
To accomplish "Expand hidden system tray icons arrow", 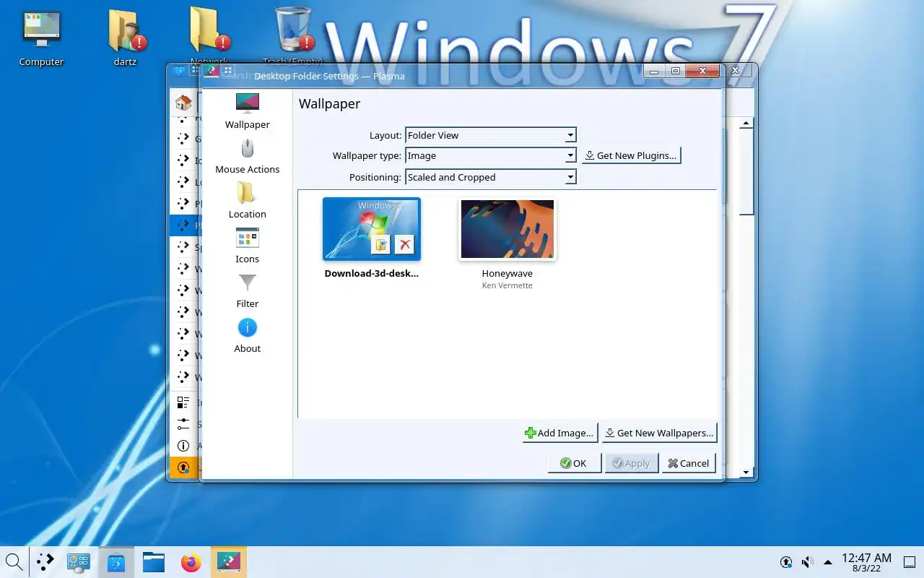I will point(827,561).
